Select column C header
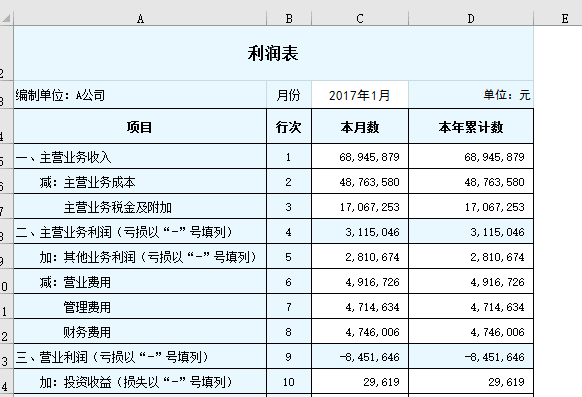This screenshot has height=397, width=582. coord(360,18)
